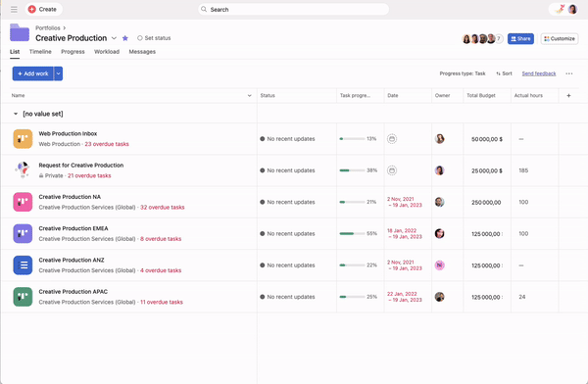This screenshot has width=588, height=384.
Task: Open the portfolio members avatar list
Action: tap(482, 38)
